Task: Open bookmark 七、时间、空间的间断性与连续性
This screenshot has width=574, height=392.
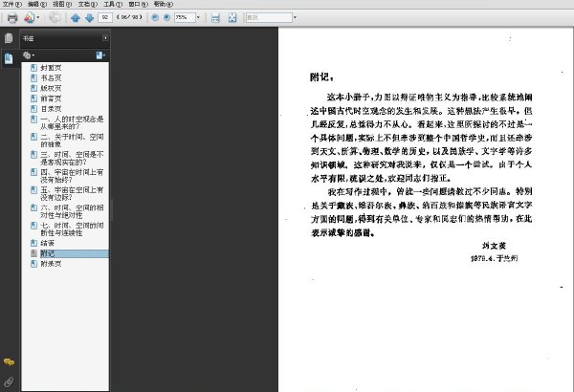Action: click(72, 229)
